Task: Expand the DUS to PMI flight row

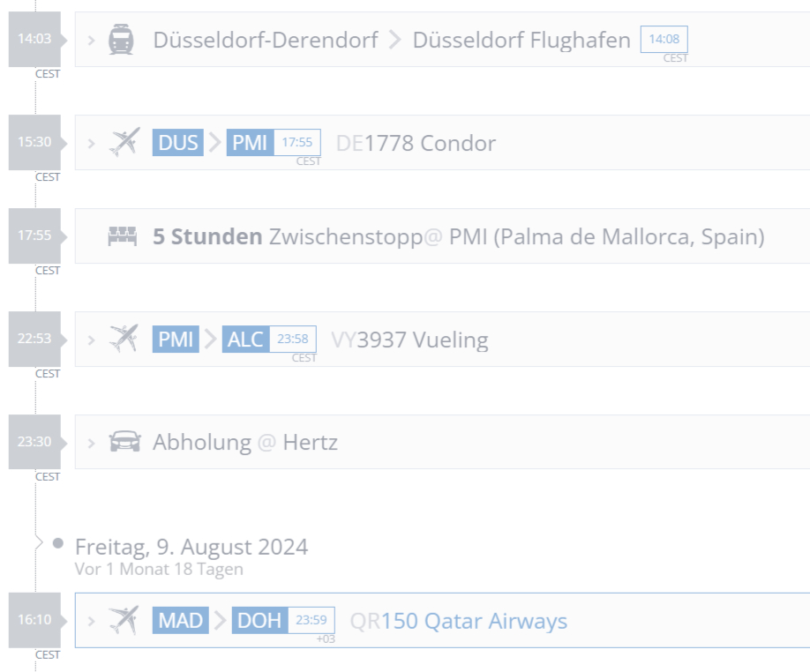Action: (x=92, y=142)
